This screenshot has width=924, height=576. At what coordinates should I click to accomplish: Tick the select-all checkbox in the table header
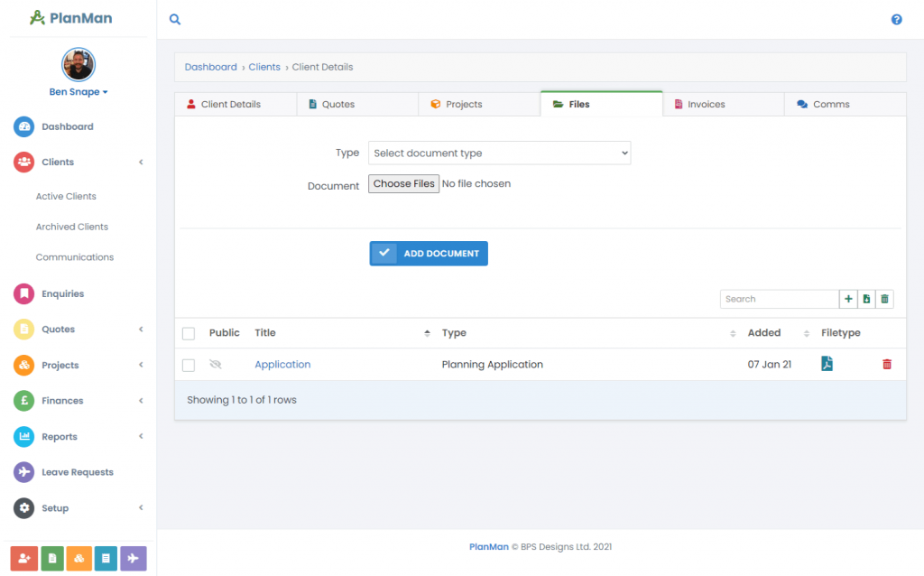point(189,334)
